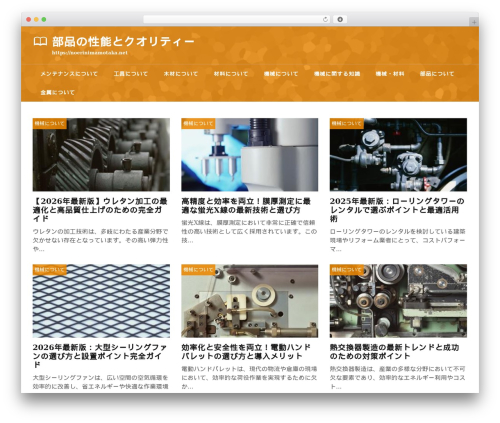Open article 高精度と効率を両立!膜厚測定
Viewport: 500px width, 423px height.
click(246, 206)
